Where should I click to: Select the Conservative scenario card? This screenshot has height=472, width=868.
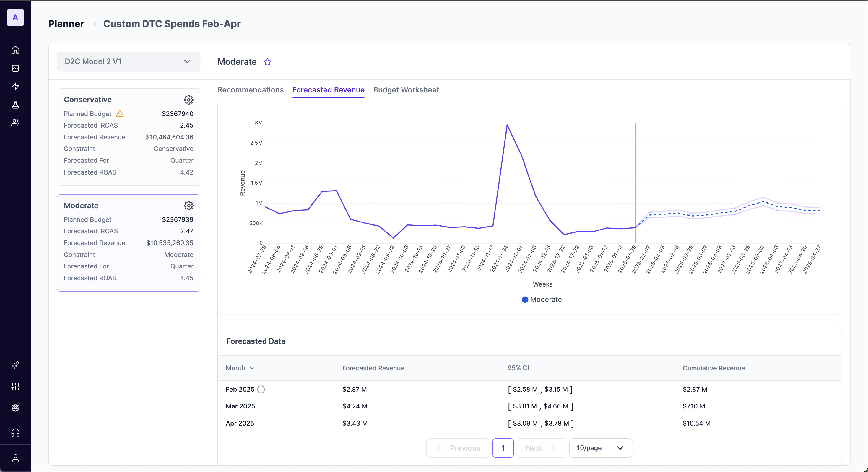[x=129, y=137]
